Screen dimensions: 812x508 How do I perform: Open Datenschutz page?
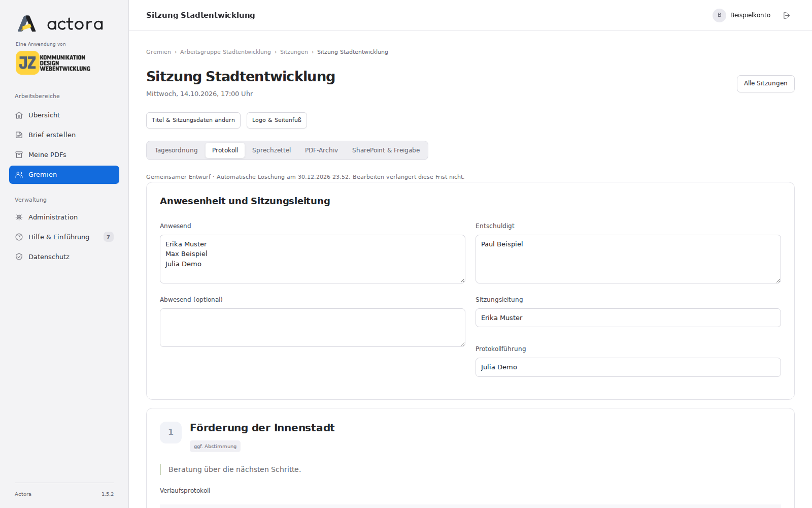click(64, 257)
